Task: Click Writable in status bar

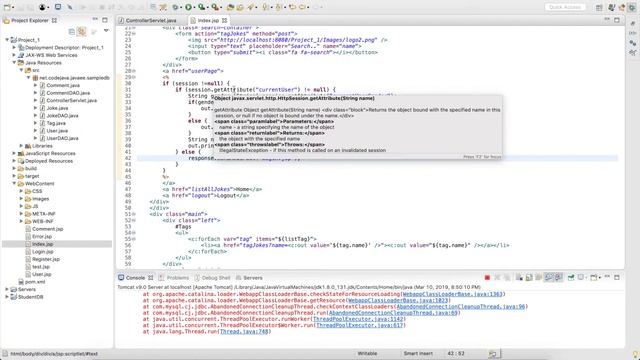Action: pos(367,353)
